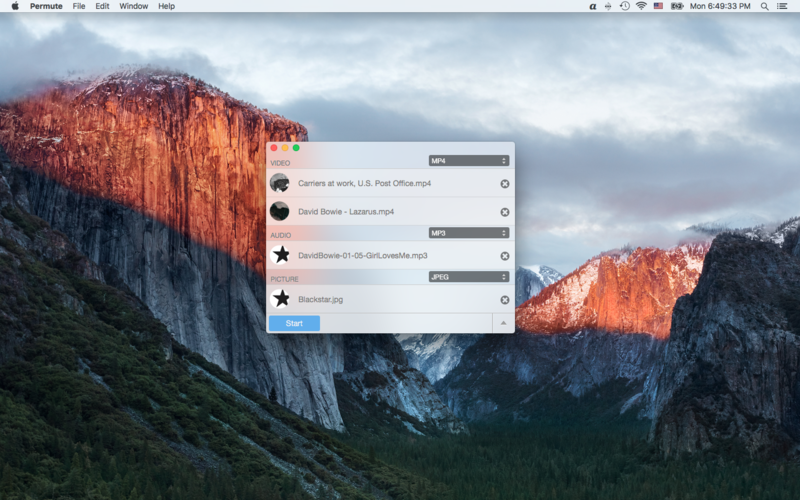The width and height of the screenshot is (800, 500).
Task: Click the David Bowie Lazarus video thumbnail
Action: 280,211
